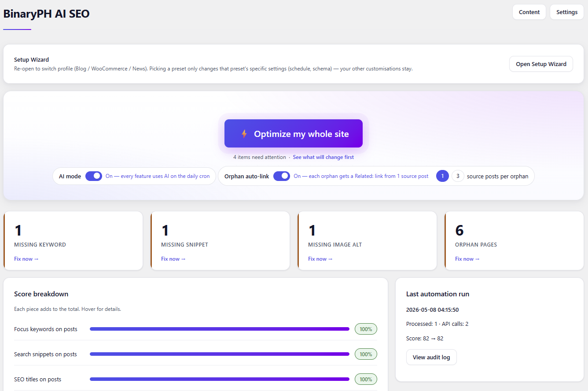
Task: Click 'Search snippets on posts' label
Action: (x=45, y=354)
